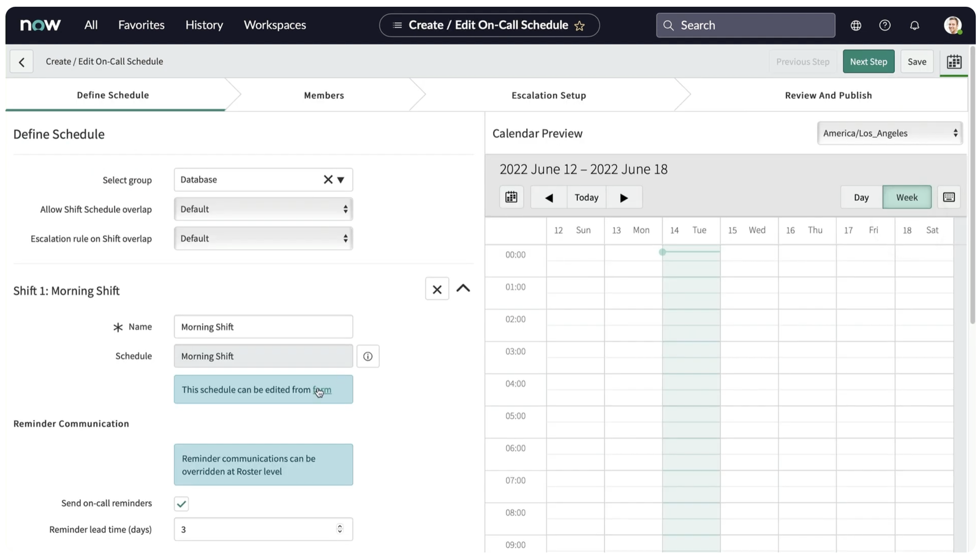Favorite this page with the star icon
Viewport: 980px width, 560px height.
pyautogui.click(x=579, y=26)
